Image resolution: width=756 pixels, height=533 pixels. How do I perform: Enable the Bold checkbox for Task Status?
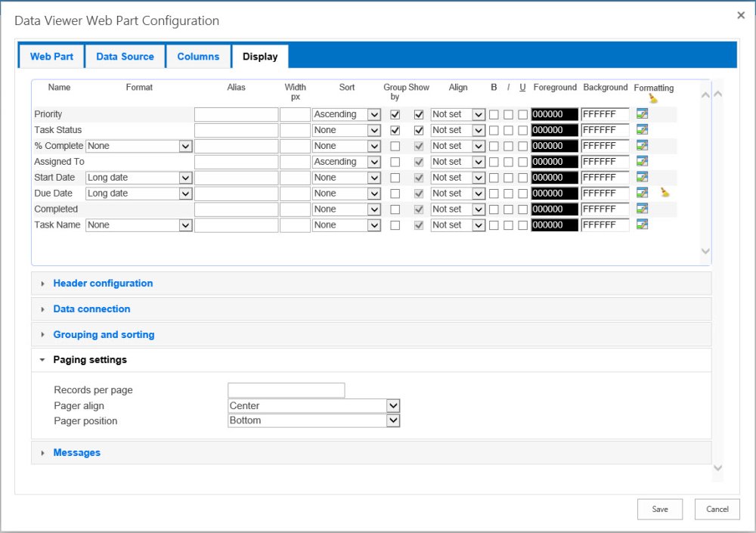pyautogui.click(x=492, y=130)
